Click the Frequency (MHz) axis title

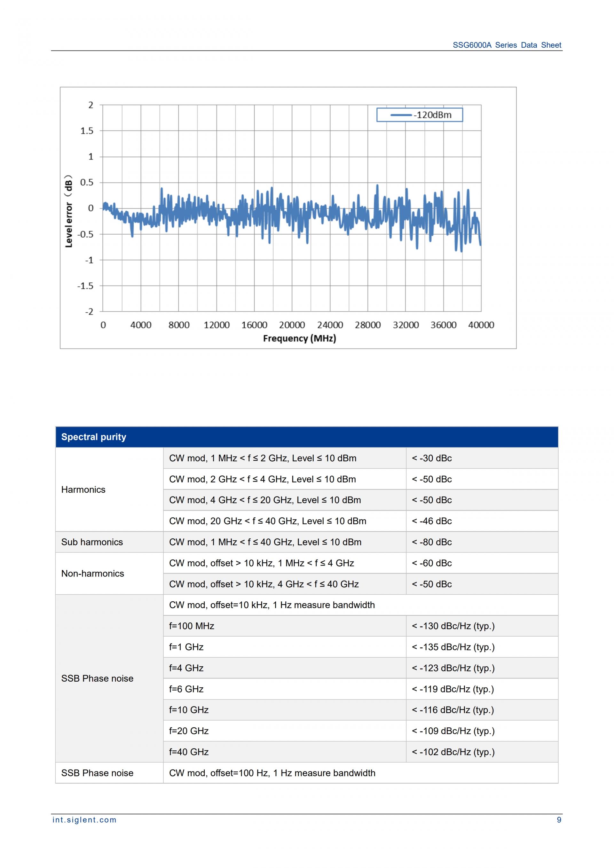(x=299, y=338)
